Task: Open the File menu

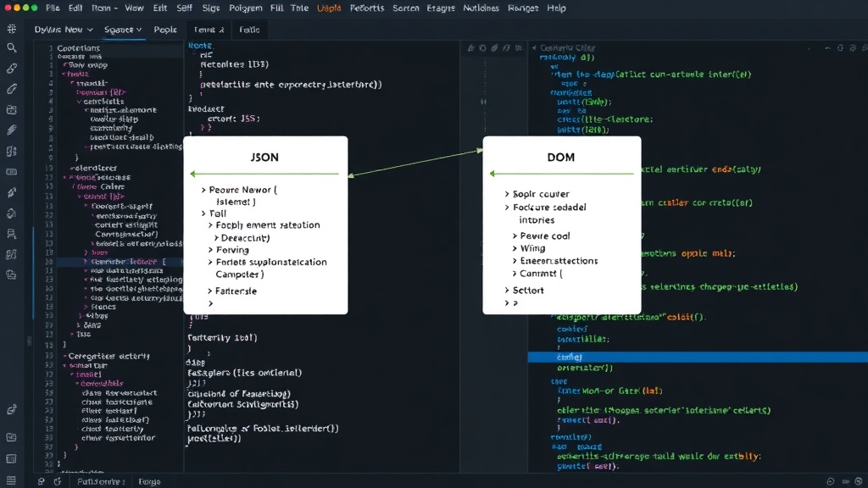Action: click(53, 8)
